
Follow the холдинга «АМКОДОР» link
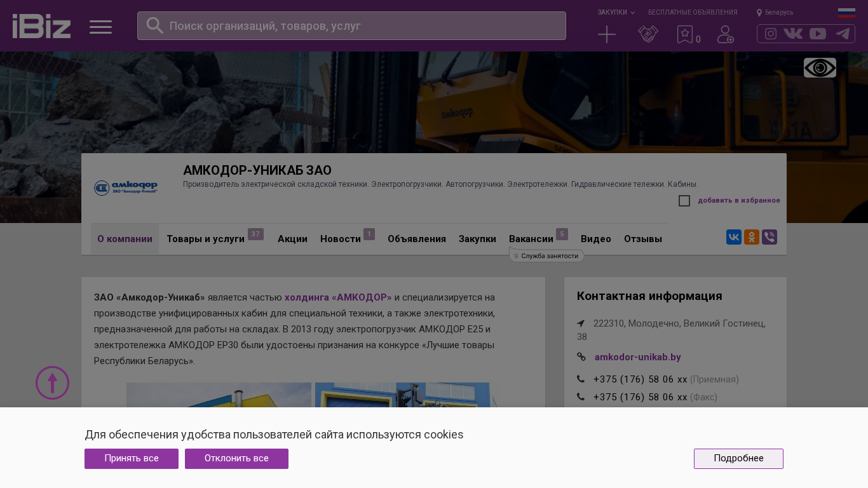click(338, 297)
